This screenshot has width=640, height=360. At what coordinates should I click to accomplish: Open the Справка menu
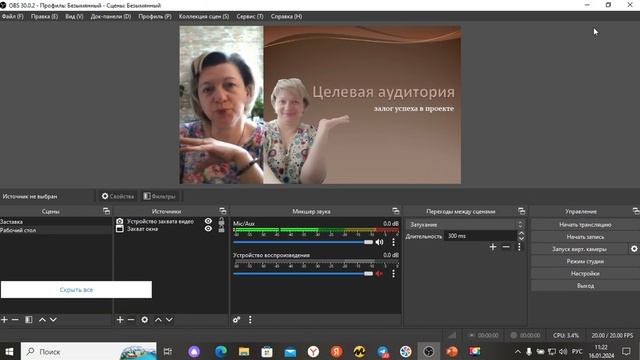[x=287, y=16]
